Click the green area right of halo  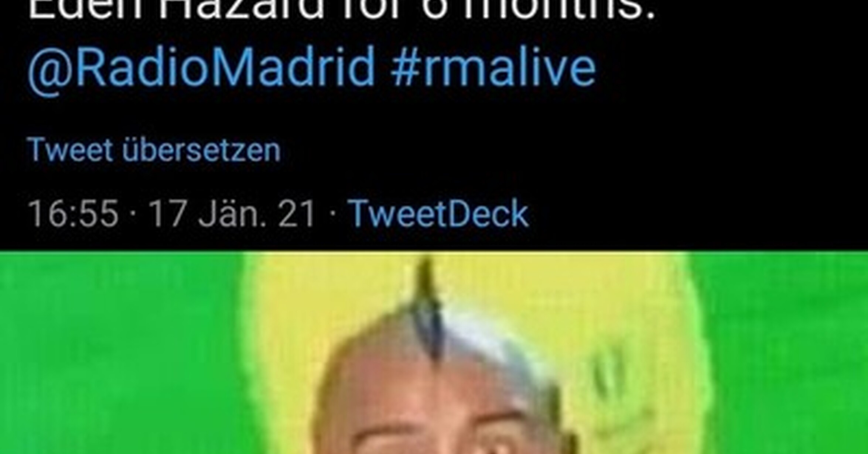(790, 353)
